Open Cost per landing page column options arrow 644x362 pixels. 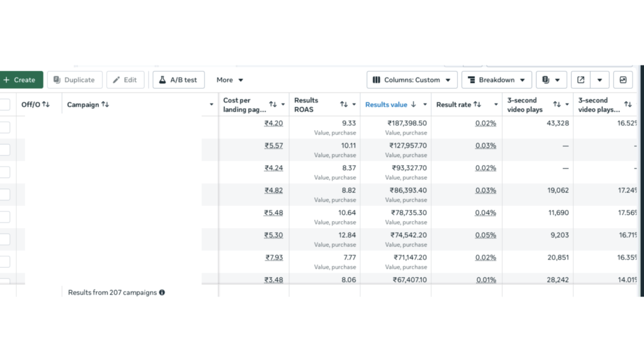[283, 104]
